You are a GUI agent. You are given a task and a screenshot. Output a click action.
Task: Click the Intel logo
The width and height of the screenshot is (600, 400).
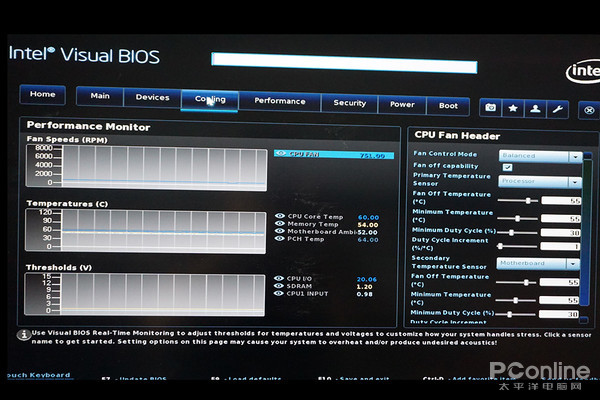click(584, 71)
